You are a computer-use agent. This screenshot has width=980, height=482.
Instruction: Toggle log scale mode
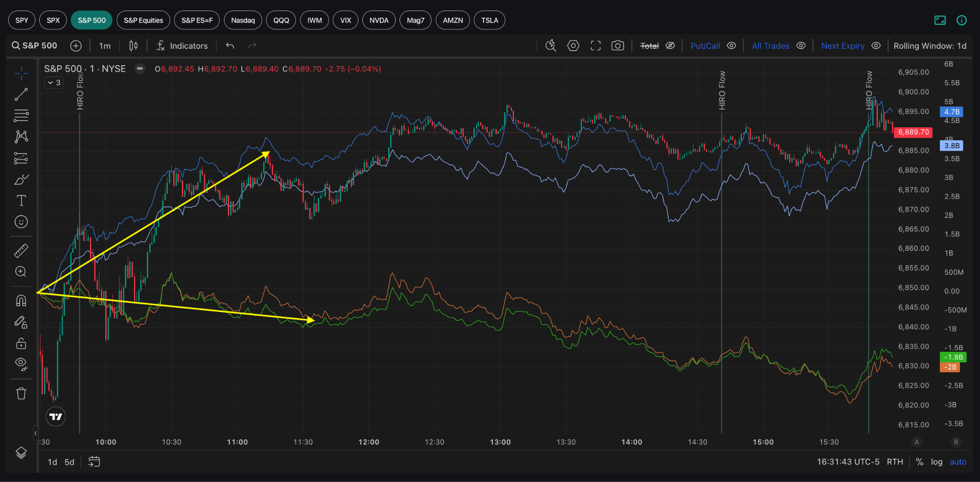pos(936,462)
